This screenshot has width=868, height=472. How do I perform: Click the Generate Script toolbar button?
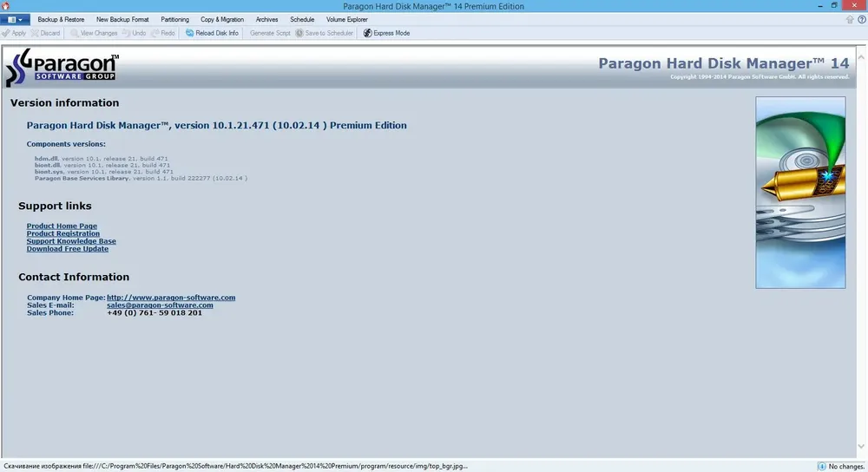(x=270, y=33)
